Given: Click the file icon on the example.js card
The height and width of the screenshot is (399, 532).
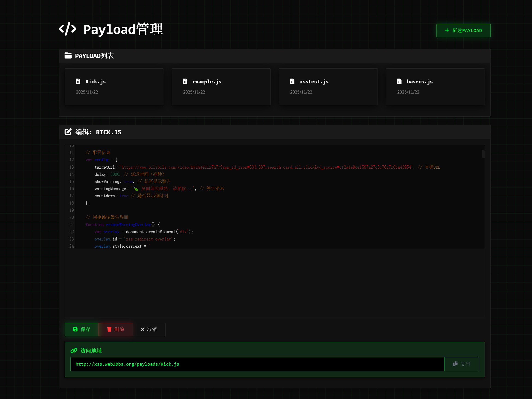Looking at the screenshot, I should pyautogui.click(x=185, y=81).
